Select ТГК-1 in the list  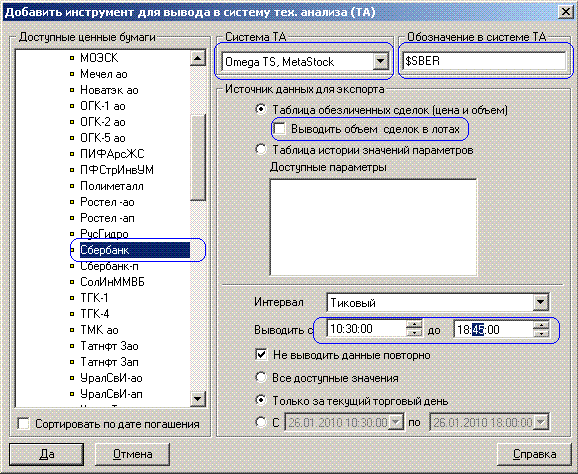point(94,298)
